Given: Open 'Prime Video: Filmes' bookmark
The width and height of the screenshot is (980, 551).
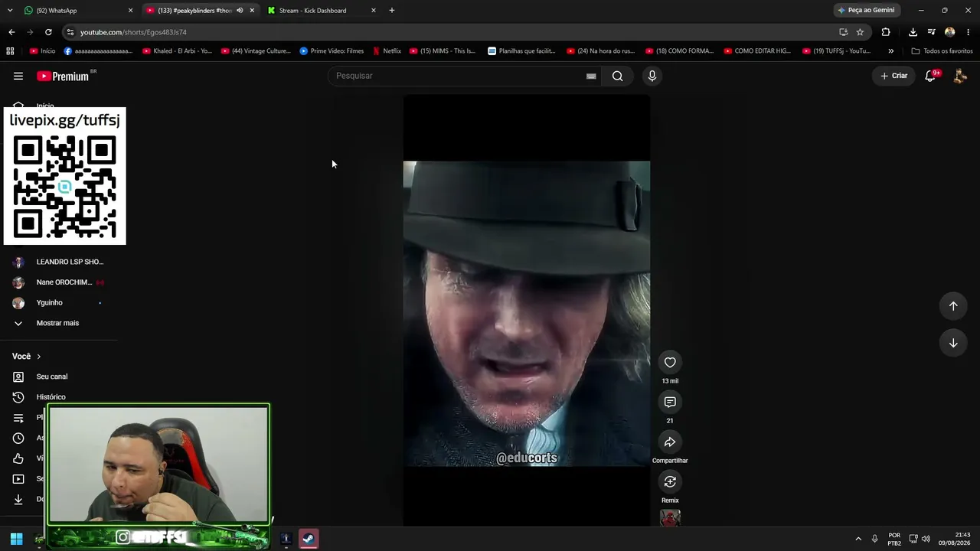Looking at the screenshot, I should (x=332, y=51).
